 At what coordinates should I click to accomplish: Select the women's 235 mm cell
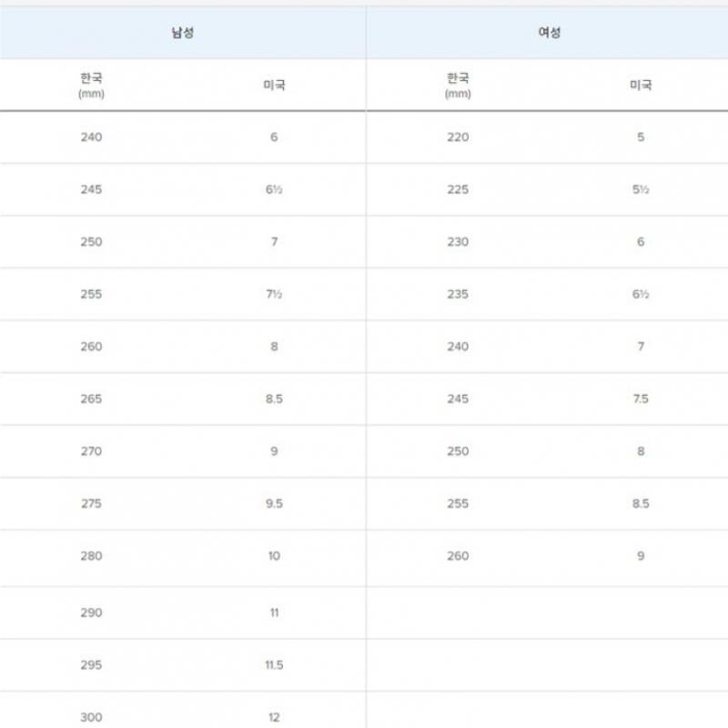pos(458,295)
